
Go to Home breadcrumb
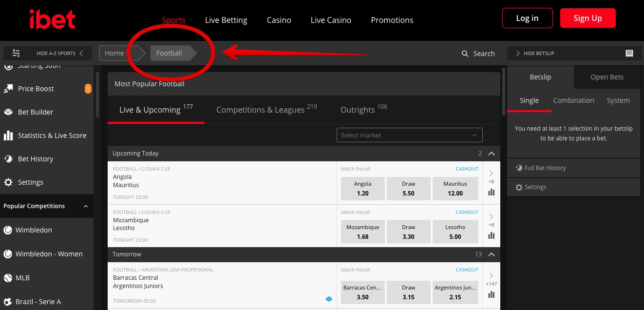tap(114, 53)
